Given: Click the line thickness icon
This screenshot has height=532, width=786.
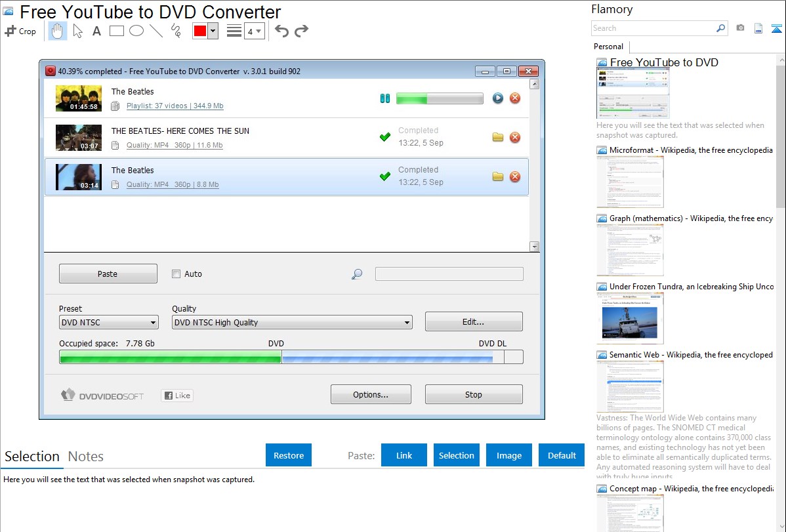Looking at the screenshot, I should coord(234,31).
